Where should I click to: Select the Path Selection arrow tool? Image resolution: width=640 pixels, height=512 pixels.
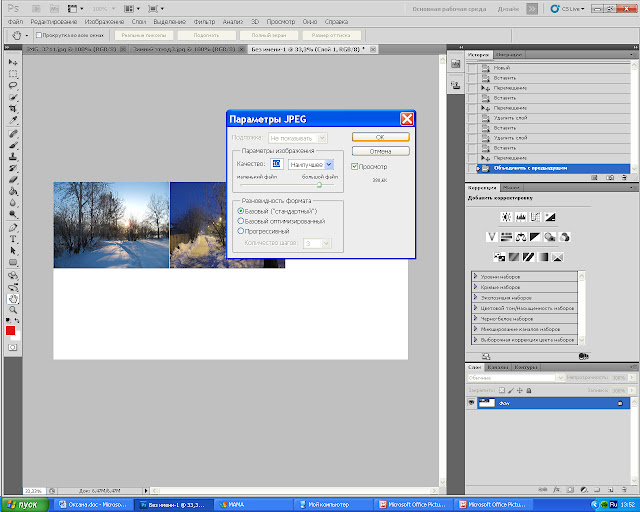click(x=13, y=251)
